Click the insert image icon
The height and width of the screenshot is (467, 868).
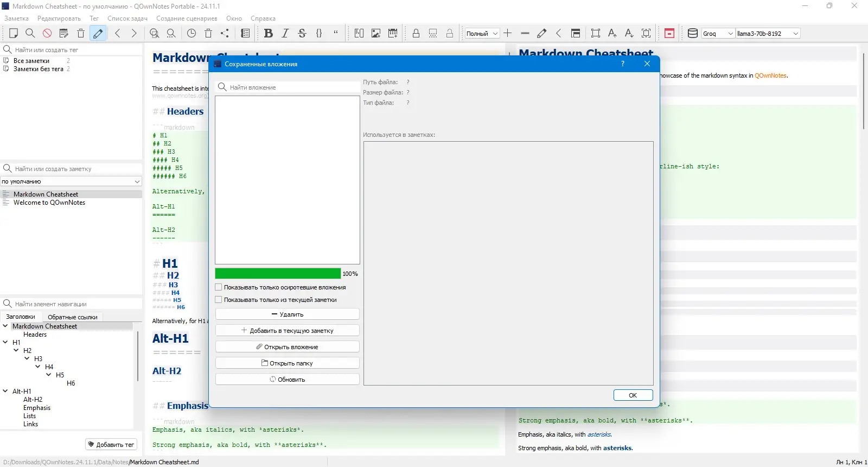coord(376,33)
